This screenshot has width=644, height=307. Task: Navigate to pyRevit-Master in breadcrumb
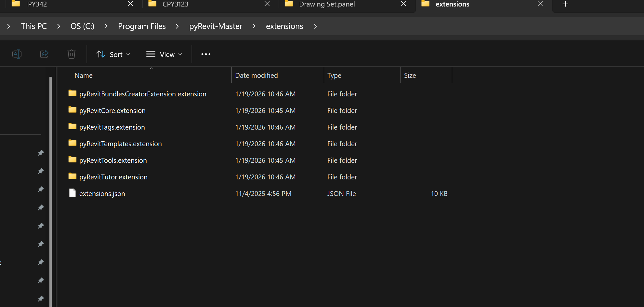click(x=216, y=26)
